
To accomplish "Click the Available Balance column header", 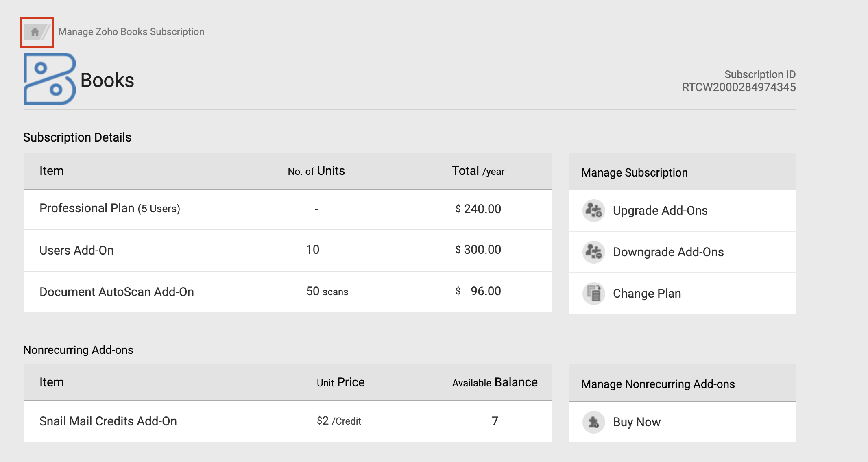I will click(495, 383).
